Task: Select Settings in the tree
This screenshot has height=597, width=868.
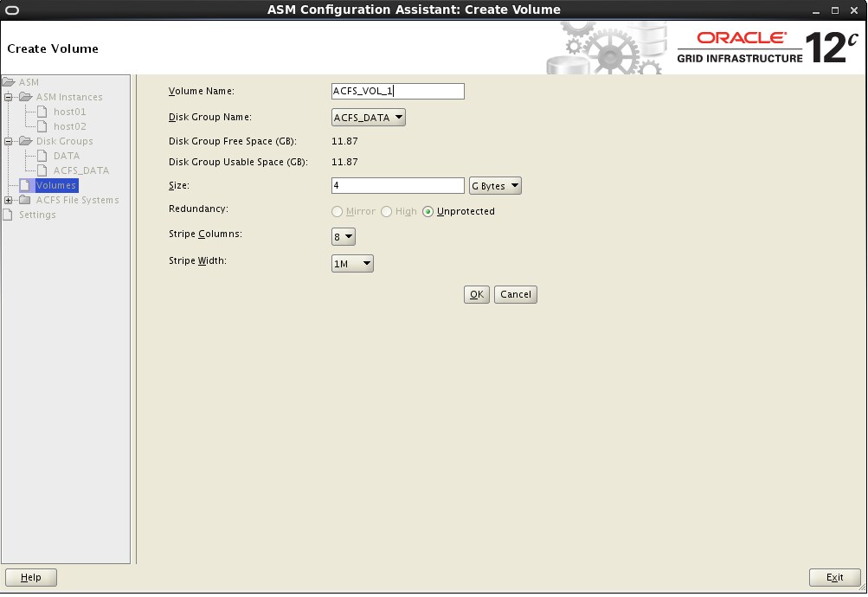Action: (37, 215)
